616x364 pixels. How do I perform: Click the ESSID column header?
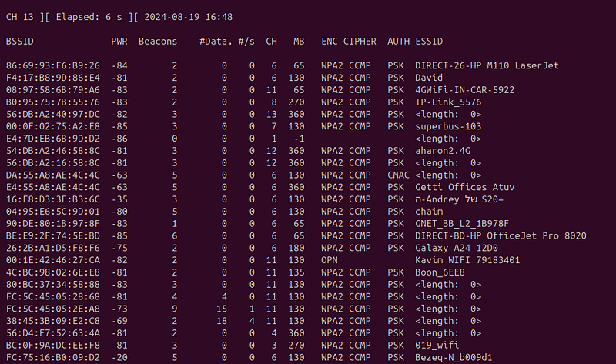click(x=429, y=42)
